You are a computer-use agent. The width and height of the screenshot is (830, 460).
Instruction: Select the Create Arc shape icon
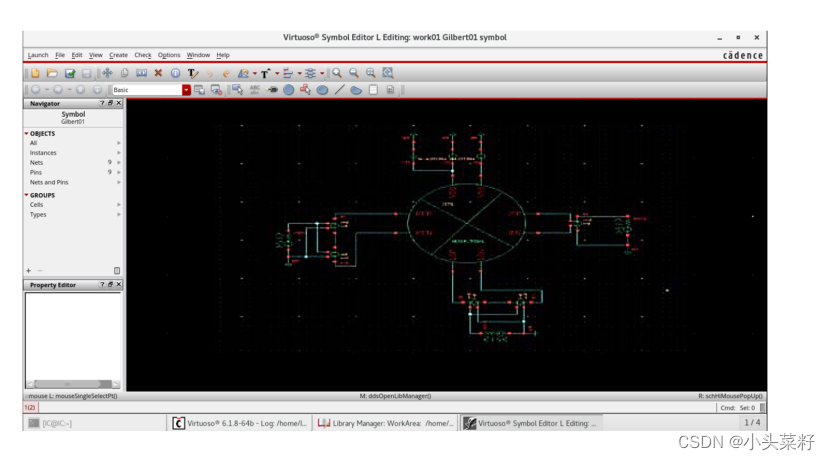[356, 90]
